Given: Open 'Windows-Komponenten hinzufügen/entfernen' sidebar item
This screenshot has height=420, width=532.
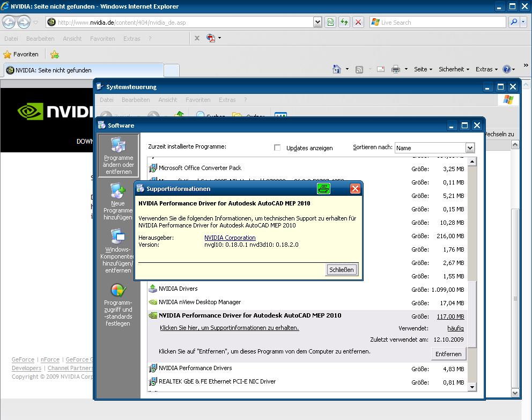Looking at the screenshot, I should coord(118,251).
